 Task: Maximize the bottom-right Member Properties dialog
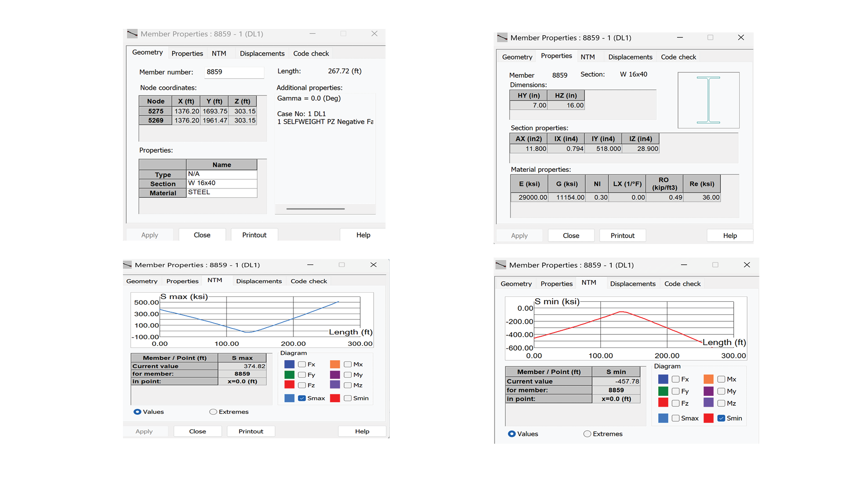(715, 265)
